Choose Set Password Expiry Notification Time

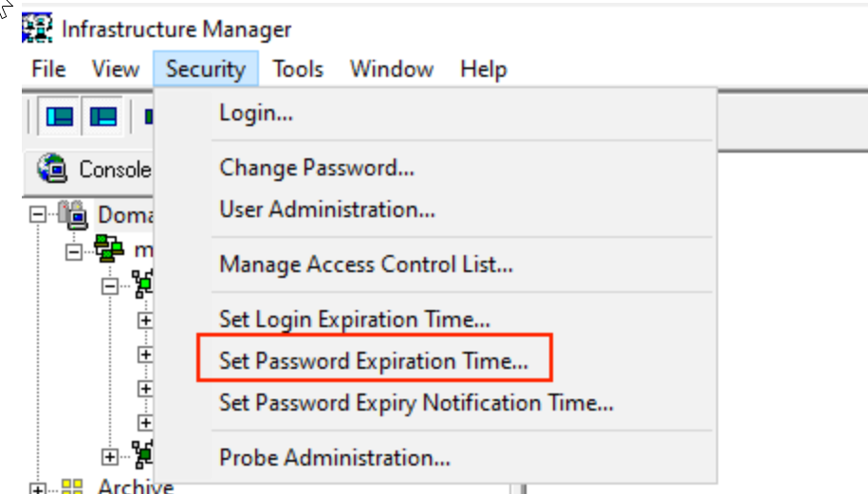pyautogui.click(x=416, y=403)
